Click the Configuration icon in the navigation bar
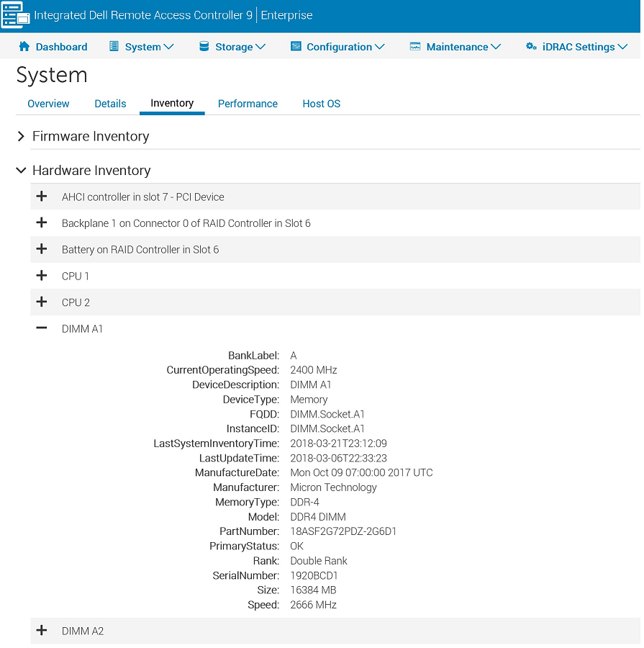 297,46
